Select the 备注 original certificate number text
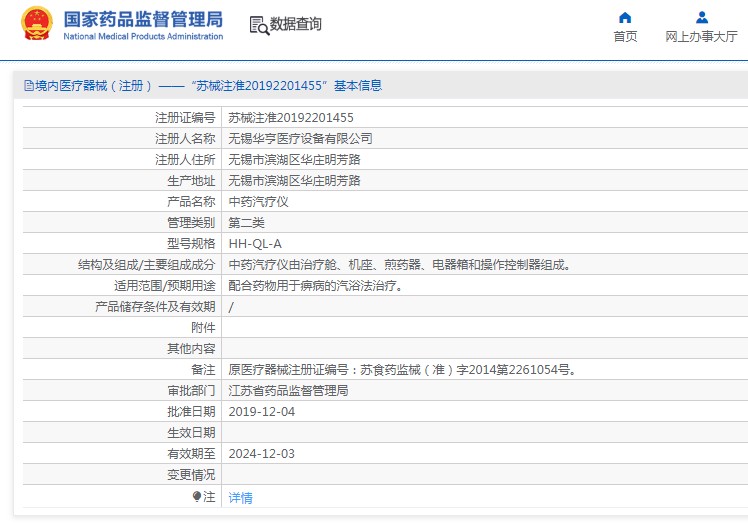The image size is (748, 523). pyautogui.click(x=402, y=369)
